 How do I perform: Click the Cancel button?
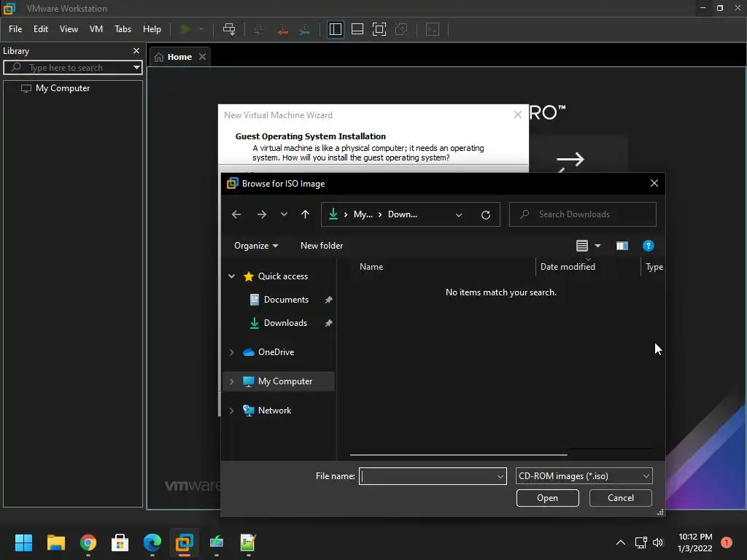pos(620,498)
